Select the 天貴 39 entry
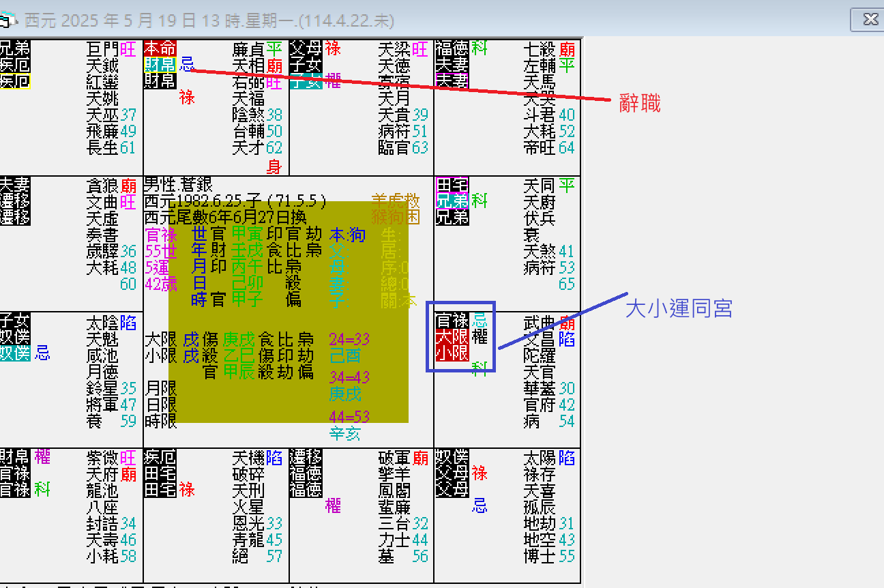Viewport: 884px width, 588px height. pyautogui.click(x=403, y=115)
